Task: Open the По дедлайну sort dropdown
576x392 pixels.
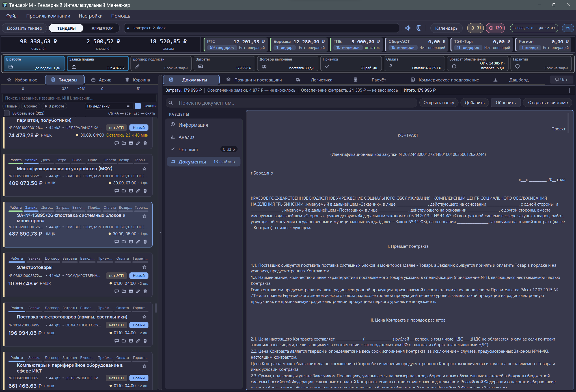Action: (109, 106)
